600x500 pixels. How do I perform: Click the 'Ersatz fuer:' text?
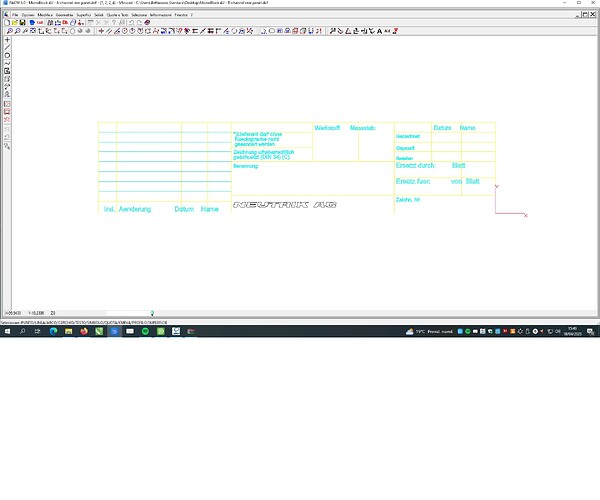coord(413,181)
